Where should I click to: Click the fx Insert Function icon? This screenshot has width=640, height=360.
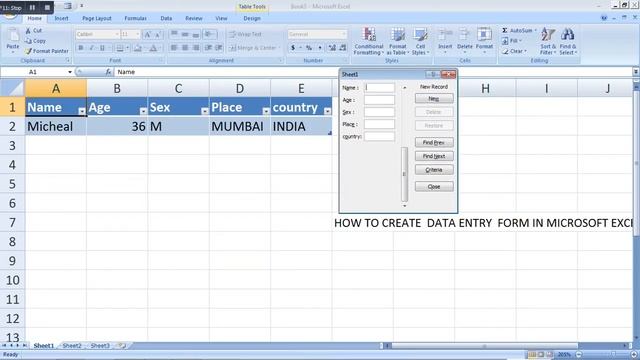tap(108, 72)
